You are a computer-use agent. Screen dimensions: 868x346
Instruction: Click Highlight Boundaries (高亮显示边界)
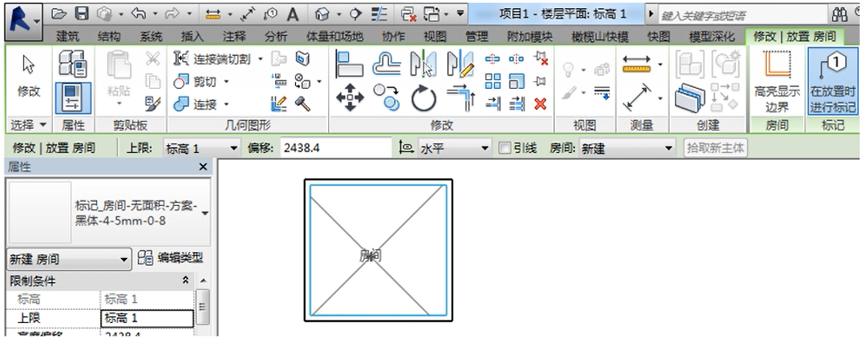tap(777, 81)
